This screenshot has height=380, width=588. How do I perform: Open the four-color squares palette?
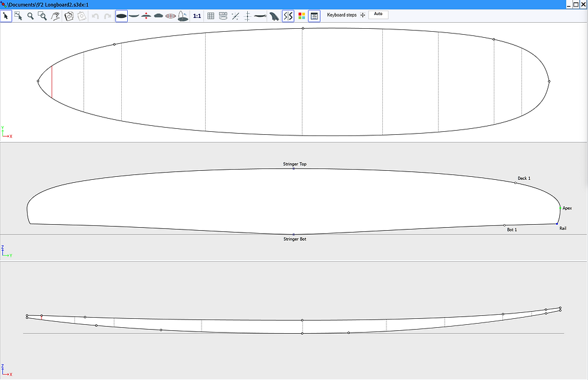[301, 16]
